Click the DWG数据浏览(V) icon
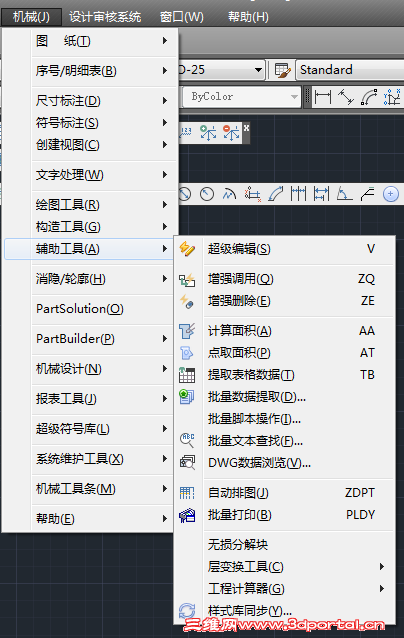The image size is (404, 638). (x=187, y=463)
